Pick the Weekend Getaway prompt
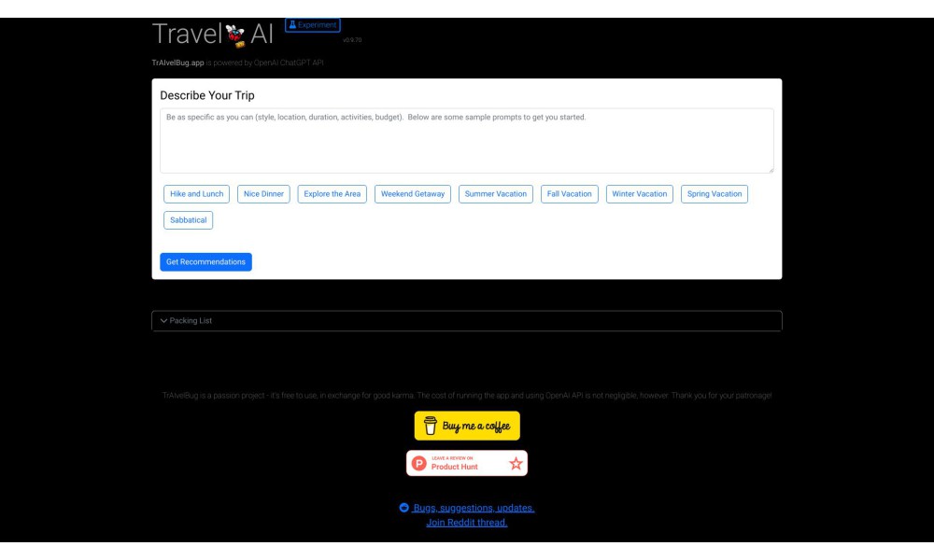 click(x=413, y=194)
